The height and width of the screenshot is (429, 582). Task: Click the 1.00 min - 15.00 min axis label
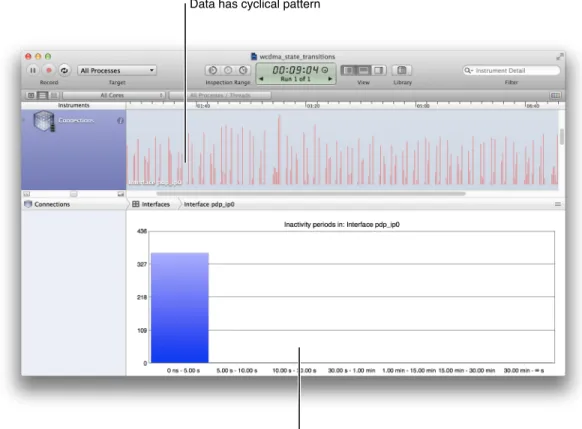click(x=409, y=370)
